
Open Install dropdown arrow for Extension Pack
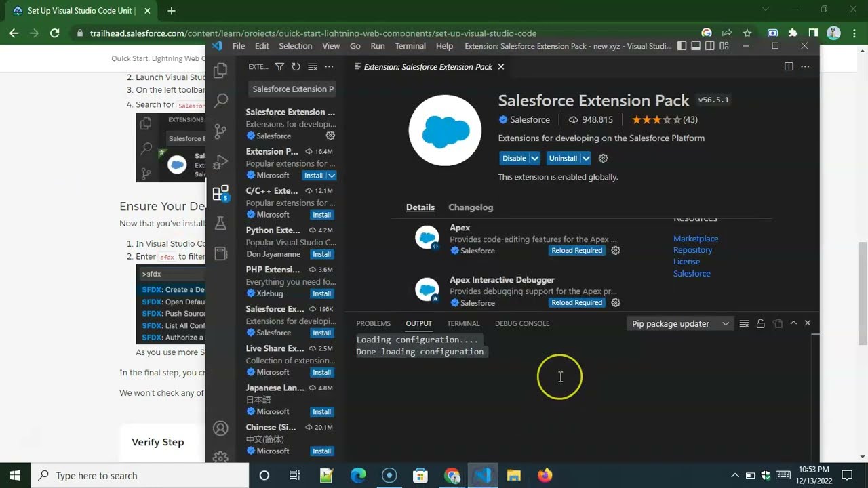click(332, 176)
